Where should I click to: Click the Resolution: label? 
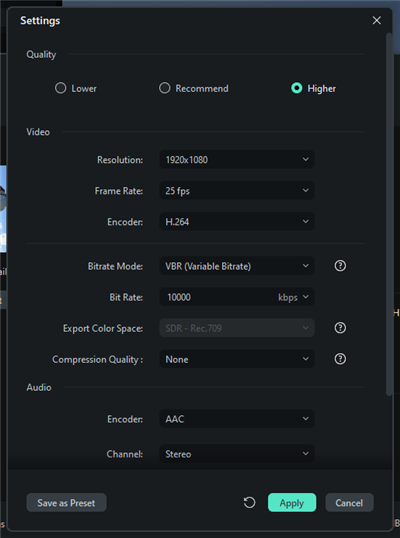120,160
